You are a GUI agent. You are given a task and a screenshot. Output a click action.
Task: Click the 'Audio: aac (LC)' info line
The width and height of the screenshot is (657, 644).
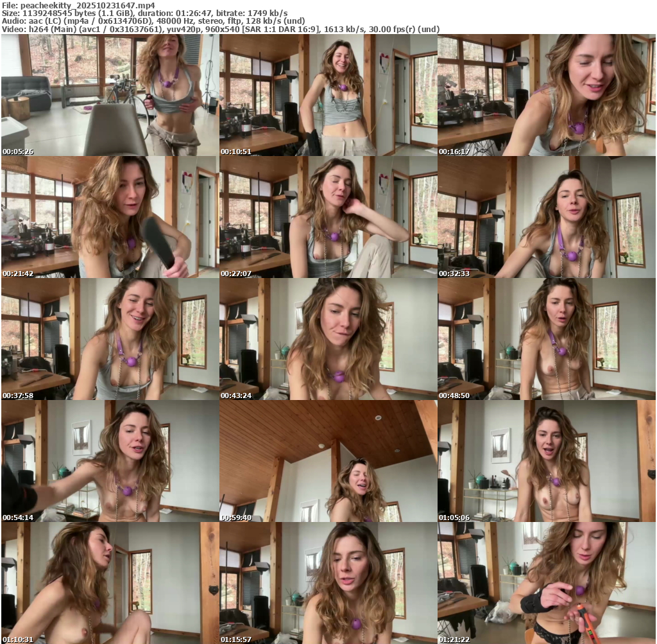tap(153, 21)
